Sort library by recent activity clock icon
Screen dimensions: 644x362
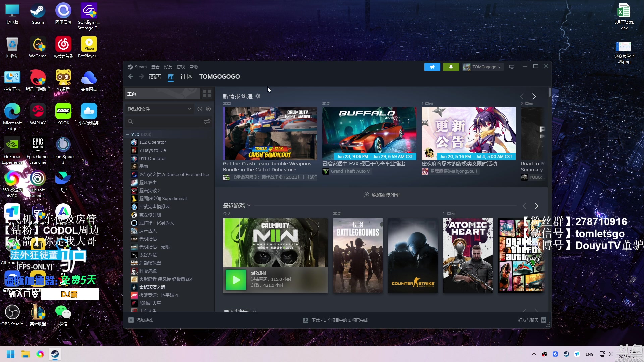point(200,109)
